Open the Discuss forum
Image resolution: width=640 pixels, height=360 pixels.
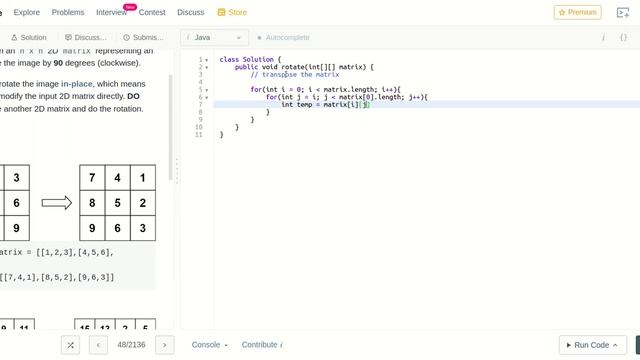[x=191, y=12]
